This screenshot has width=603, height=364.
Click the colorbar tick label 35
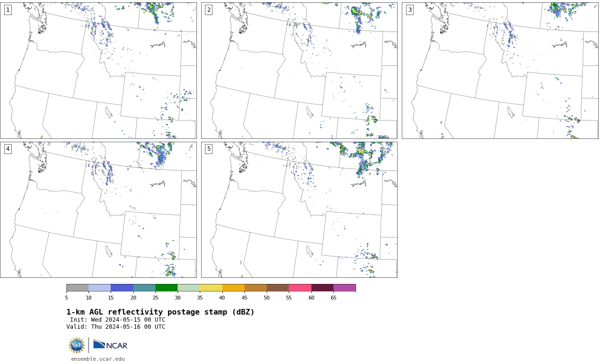(x=200, y=298)
